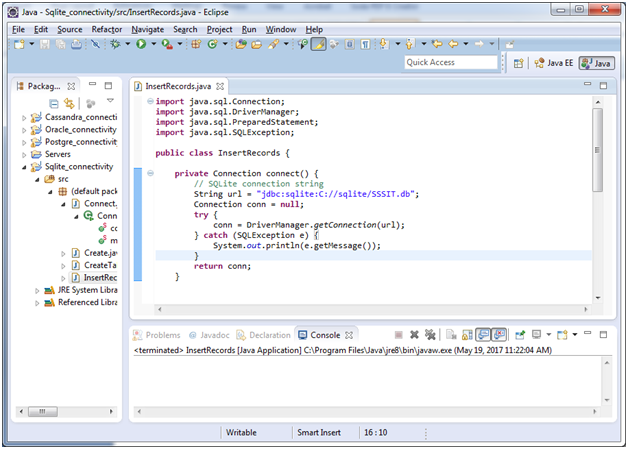Open the Project menu
Image resolution: width=628 pixels, height=449 pixels.
pos(219,30)
